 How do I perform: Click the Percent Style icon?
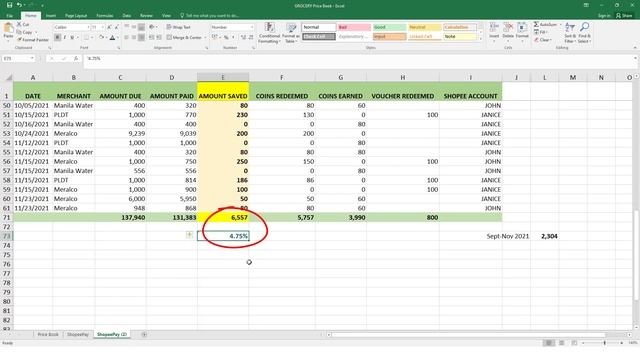(226, 37)
